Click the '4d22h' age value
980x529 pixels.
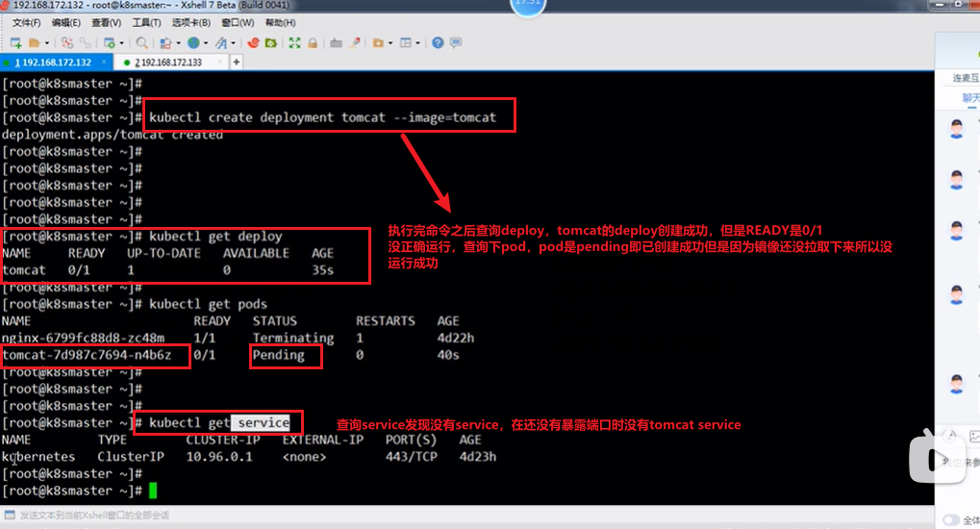[456, 339]
